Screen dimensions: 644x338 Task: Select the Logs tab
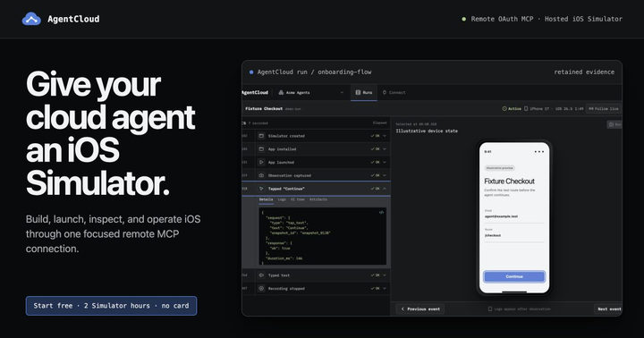[x=282, y=199]
